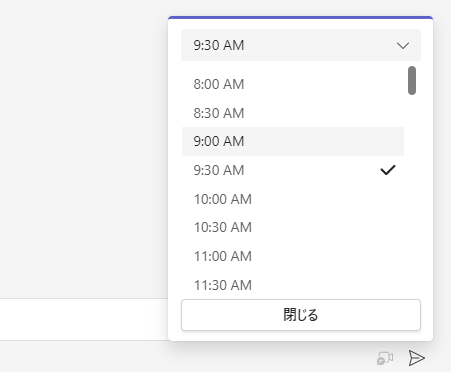Click the send message arrow icon
This screenshot has width=451, height=372.
pyautogui.click(x=416, y=358)
